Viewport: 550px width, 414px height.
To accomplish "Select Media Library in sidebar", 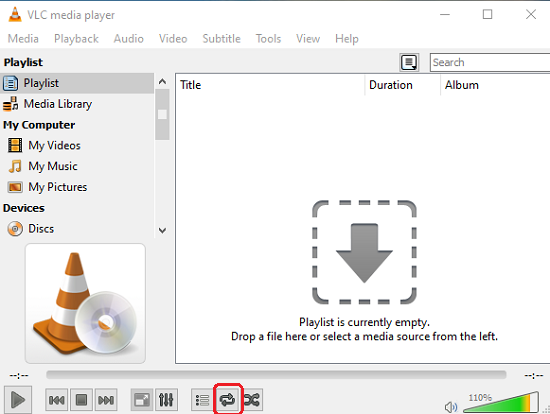I will point(77,104).
